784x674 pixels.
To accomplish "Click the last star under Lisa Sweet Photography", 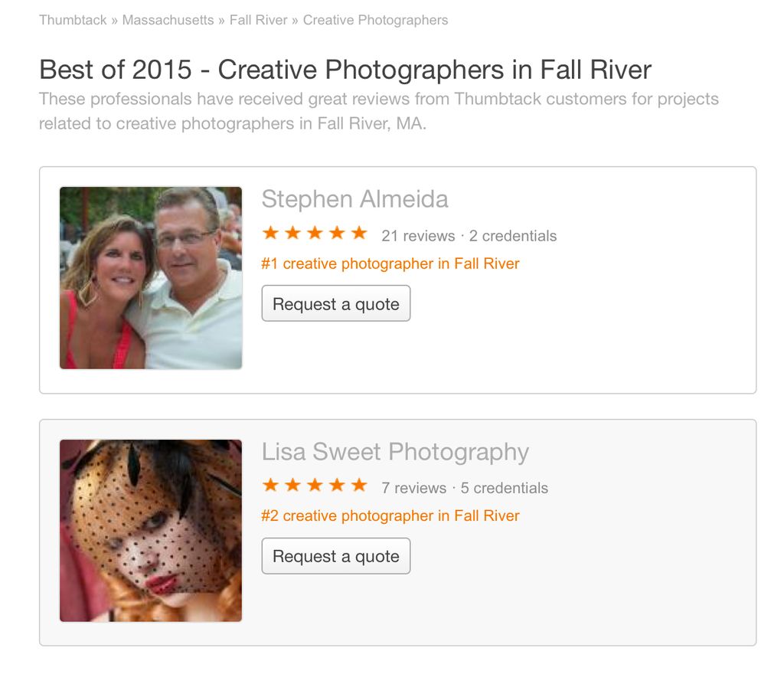I will pyautogui.click(x=358, y=484).
